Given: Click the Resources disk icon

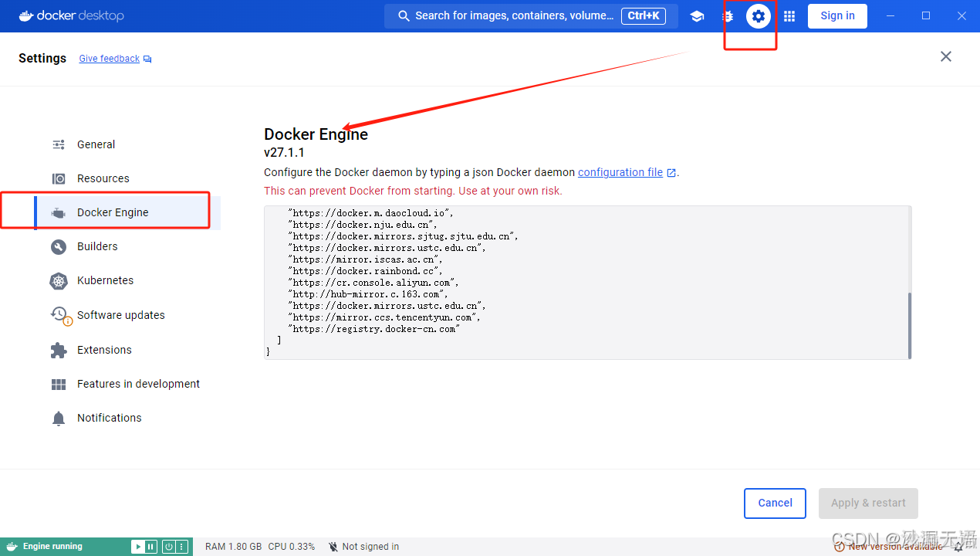Looking at the screenshot, I should 59,178.
